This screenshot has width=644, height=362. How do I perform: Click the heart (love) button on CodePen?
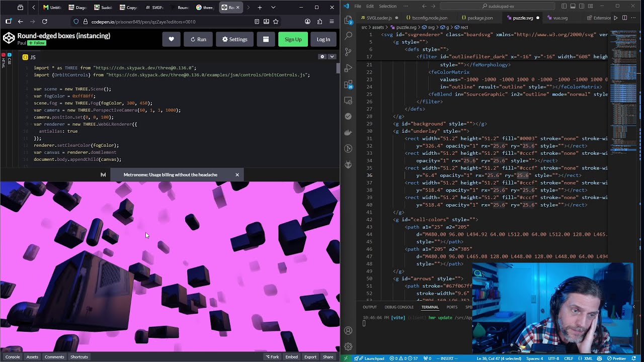click(x=171, y=39)
